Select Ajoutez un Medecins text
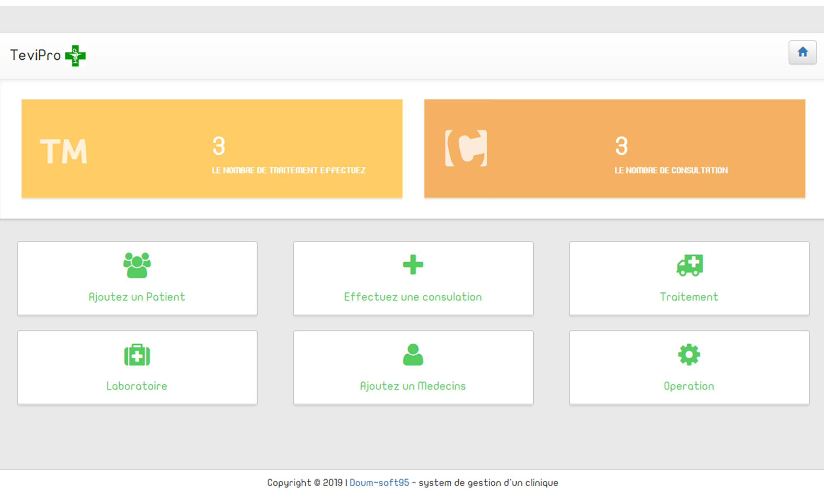The height and width of the screenshot is (504, 824). tap(413, 386)
